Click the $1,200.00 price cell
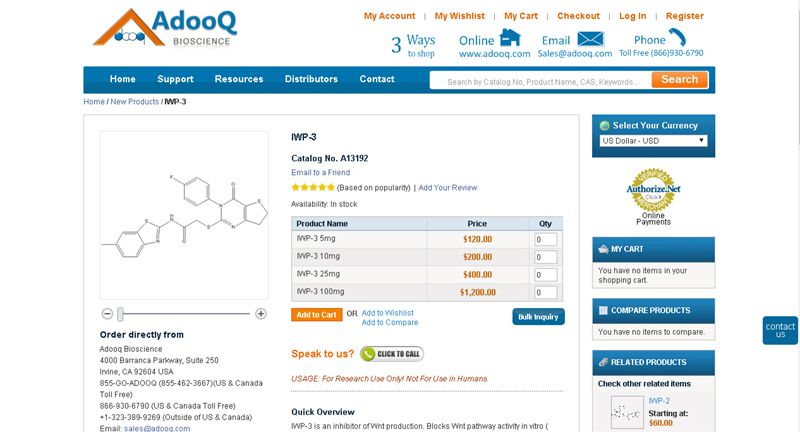Screen dimensions: 800x432 (x=478, y=292)
